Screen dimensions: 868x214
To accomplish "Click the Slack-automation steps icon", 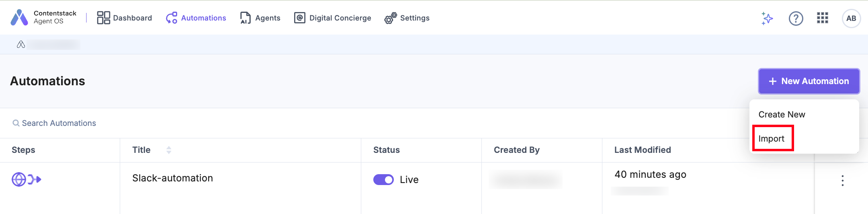I will pyautogui.click(x=27, y=179).
